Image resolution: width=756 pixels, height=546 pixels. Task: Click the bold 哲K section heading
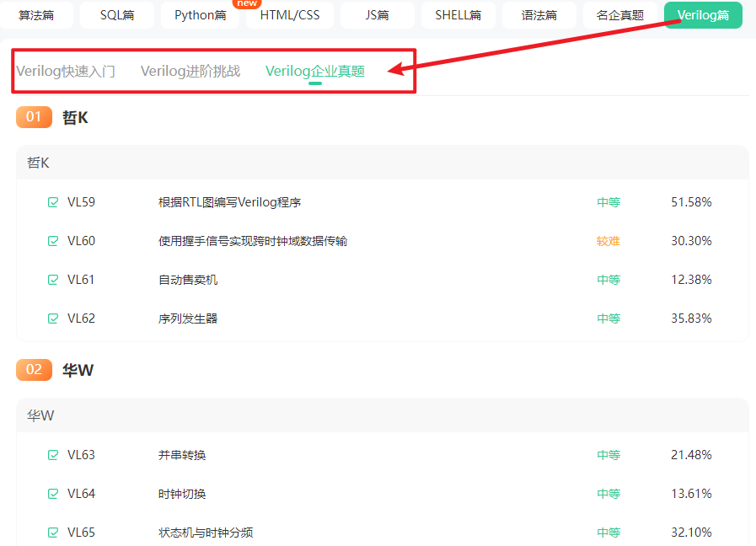click(x=75, y=118)
